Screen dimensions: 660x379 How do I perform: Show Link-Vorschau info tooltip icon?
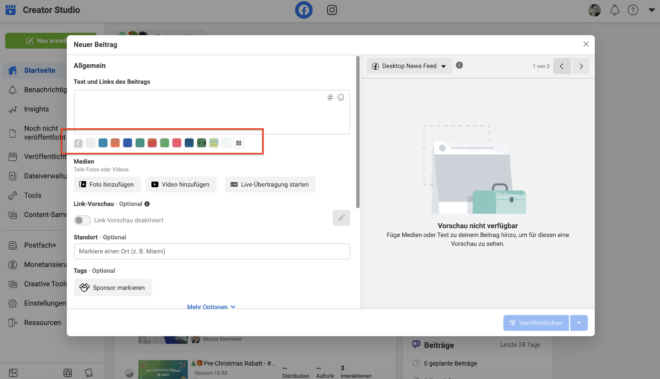147,204
